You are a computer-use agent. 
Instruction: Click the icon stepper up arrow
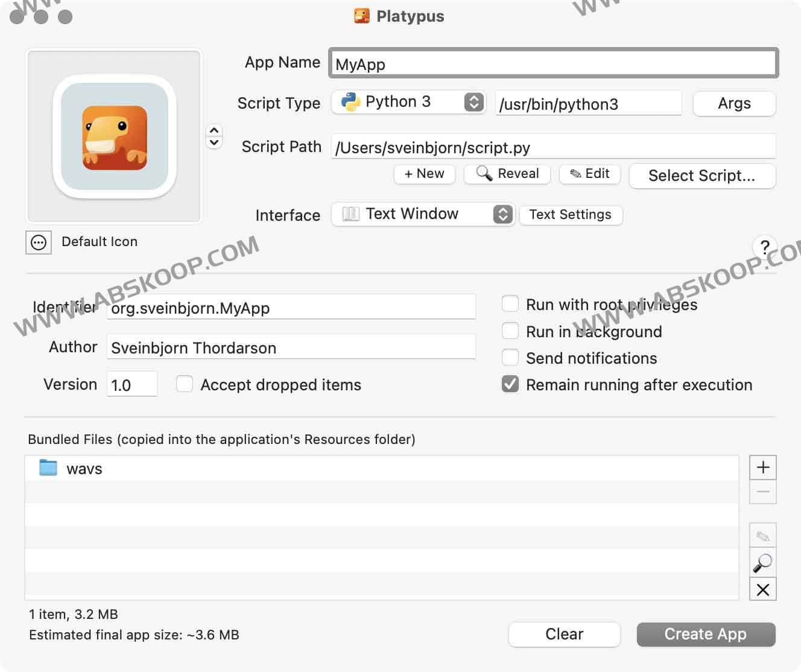[x=214, y=129]
